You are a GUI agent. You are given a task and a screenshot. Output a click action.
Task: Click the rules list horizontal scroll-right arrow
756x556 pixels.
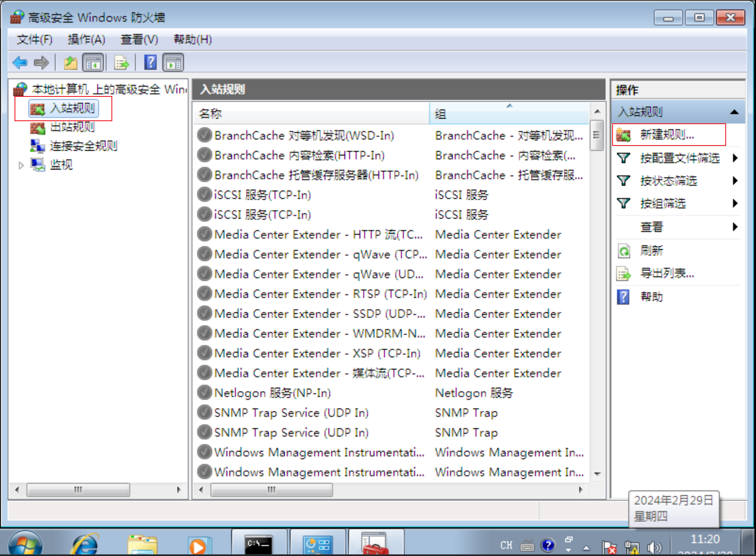[581, 490]
